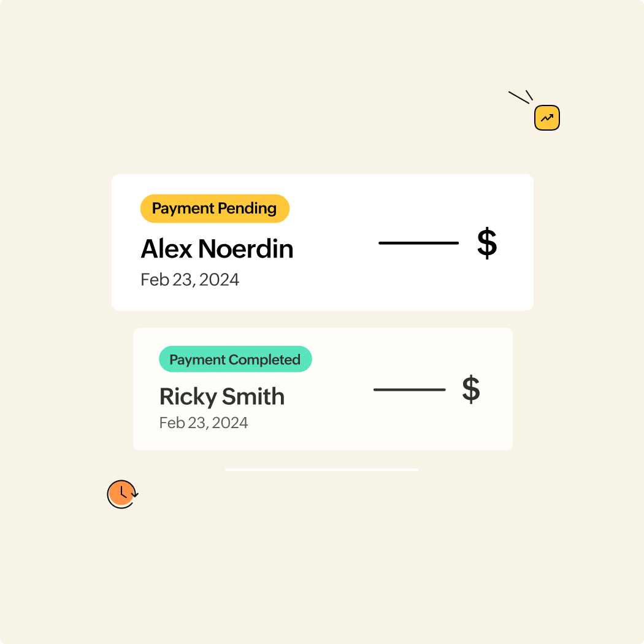Select the Alex Noerdin payment card background
This screenshot has width=644, height=644.
click(x=323, y=242)
